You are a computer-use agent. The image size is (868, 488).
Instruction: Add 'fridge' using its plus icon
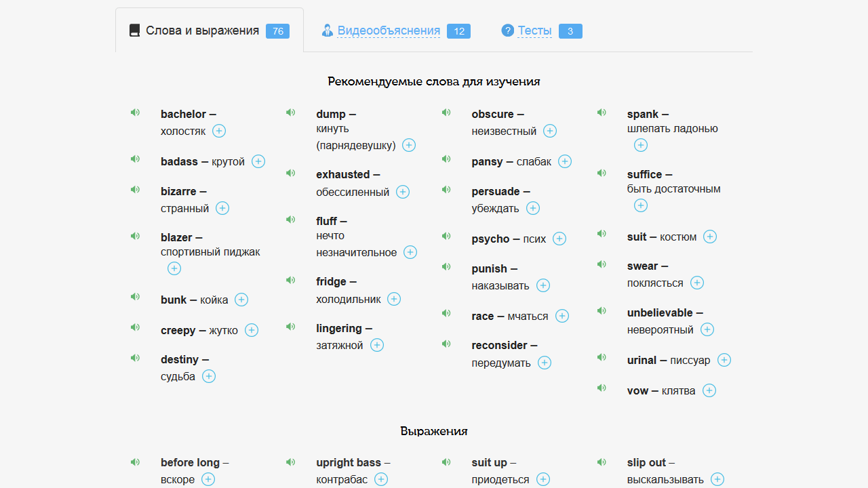pyautogui.click(x=394, y=299)
